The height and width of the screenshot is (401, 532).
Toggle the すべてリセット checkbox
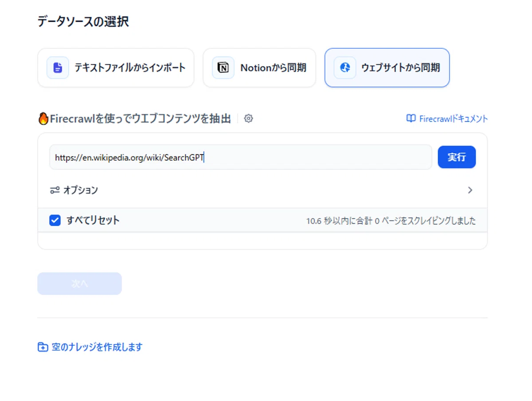point(55,220)
